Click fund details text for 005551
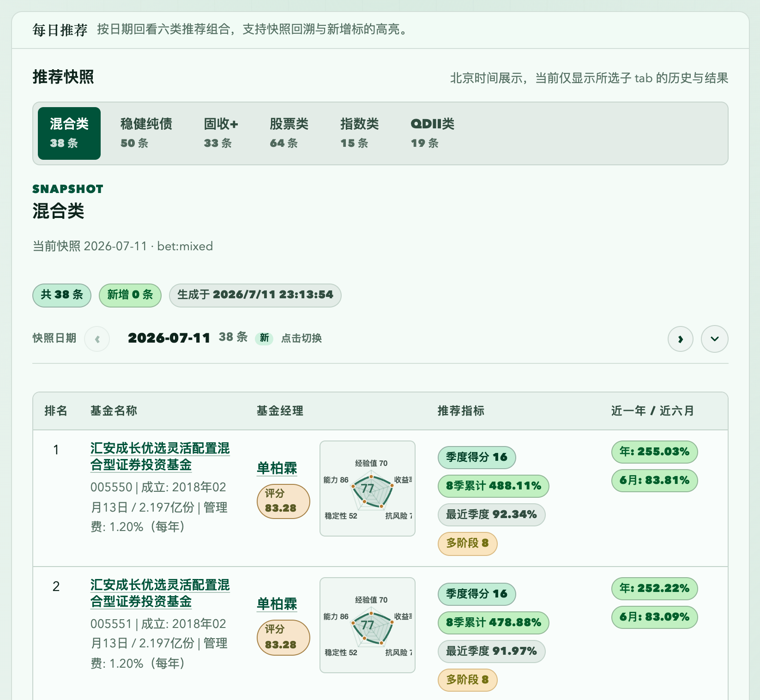The height and width of the screenshot is (700, 760). click(160, 644)
